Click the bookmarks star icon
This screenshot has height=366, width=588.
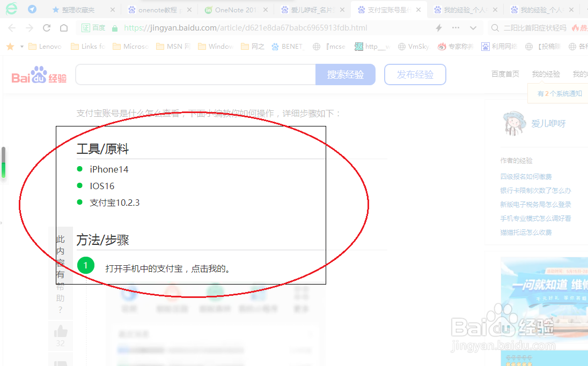pos(10,47)
